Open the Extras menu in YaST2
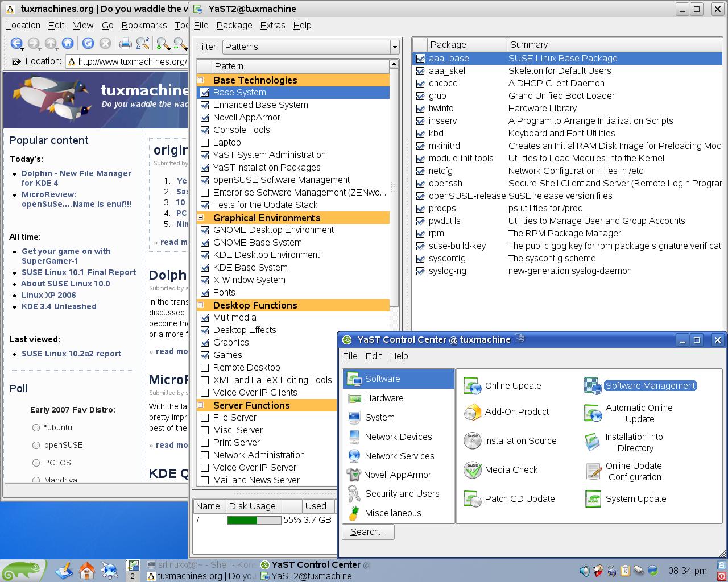Screen dimensions: 728x582 click(272, 26)
